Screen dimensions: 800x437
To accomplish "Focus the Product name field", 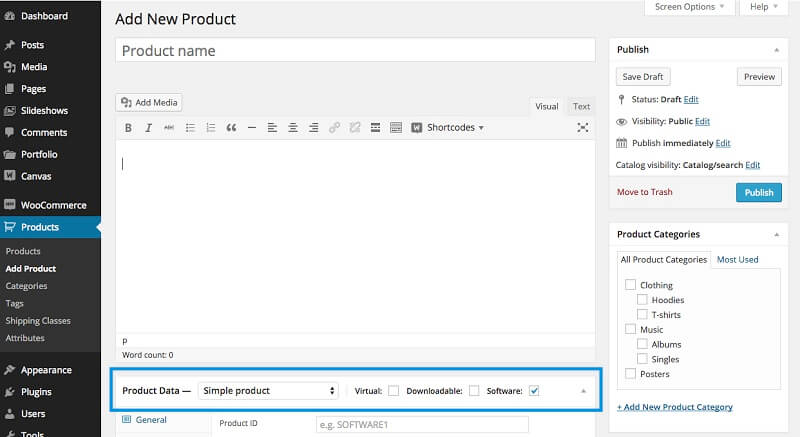I will (355, 50).
